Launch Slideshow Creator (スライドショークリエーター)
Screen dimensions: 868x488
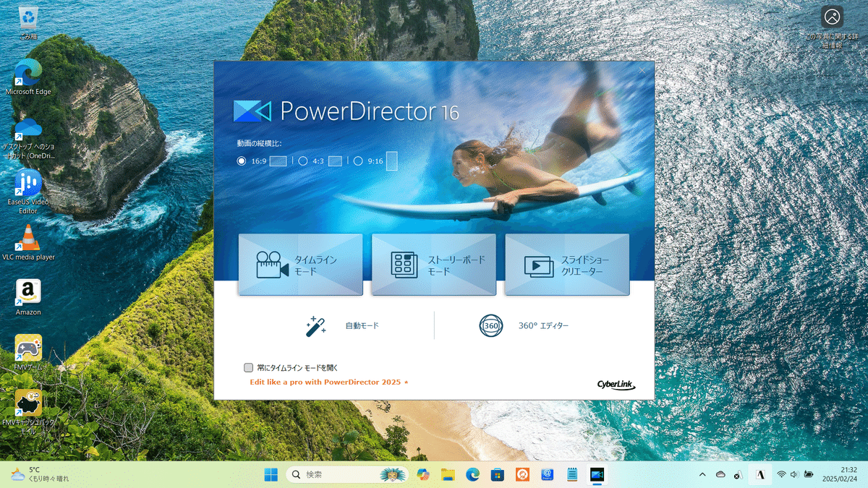click(567, 265)
